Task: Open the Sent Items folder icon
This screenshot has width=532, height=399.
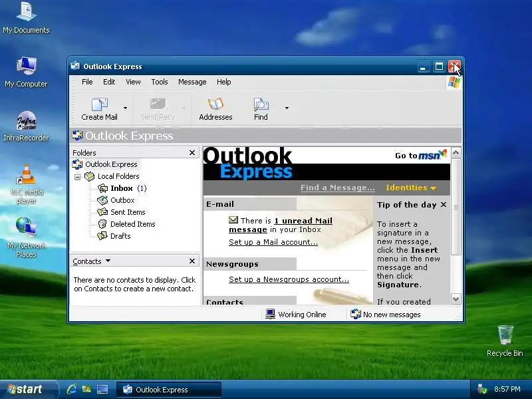Action: click(102, 212)
